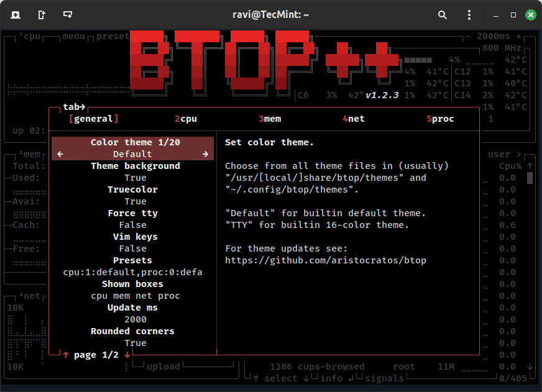The image size is (542, 392).
Task: Click the 2000ms update interval label
Action: 494,36
